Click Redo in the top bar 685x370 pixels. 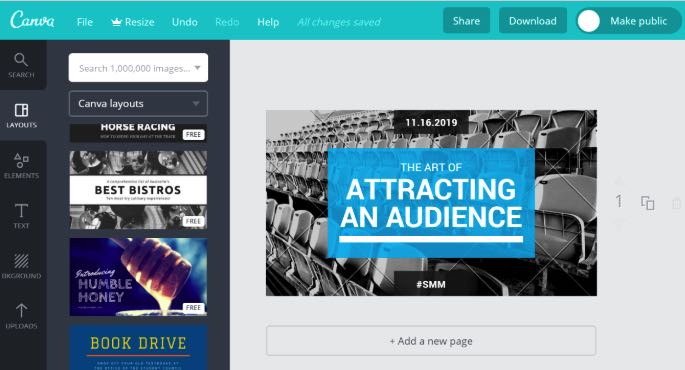227,22
